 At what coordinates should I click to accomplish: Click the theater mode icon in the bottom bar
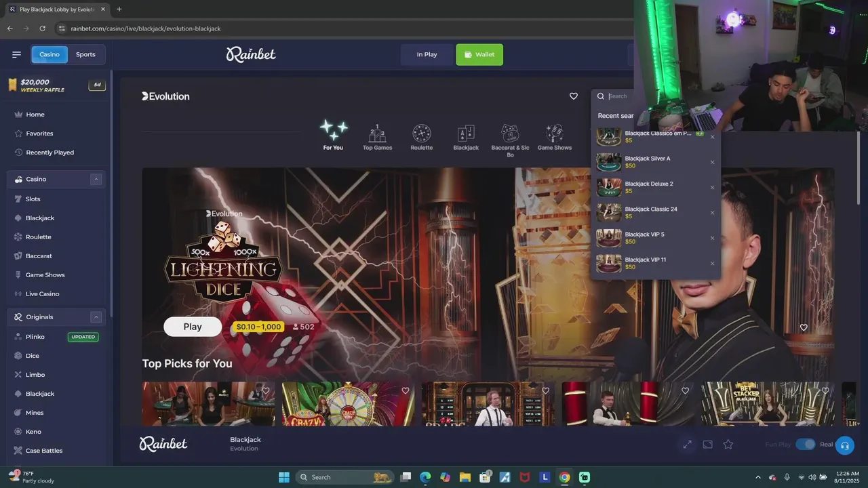point(707,445)
